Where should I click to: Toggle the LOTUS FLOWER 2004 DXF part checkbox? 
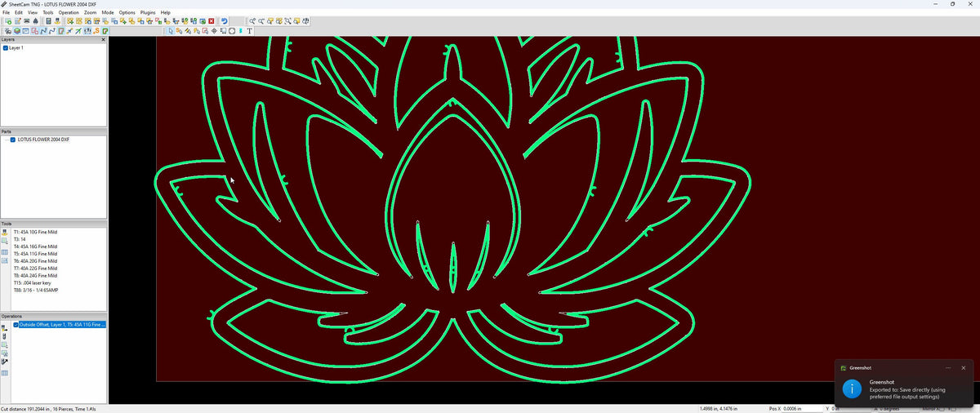(x=13, y=140)
